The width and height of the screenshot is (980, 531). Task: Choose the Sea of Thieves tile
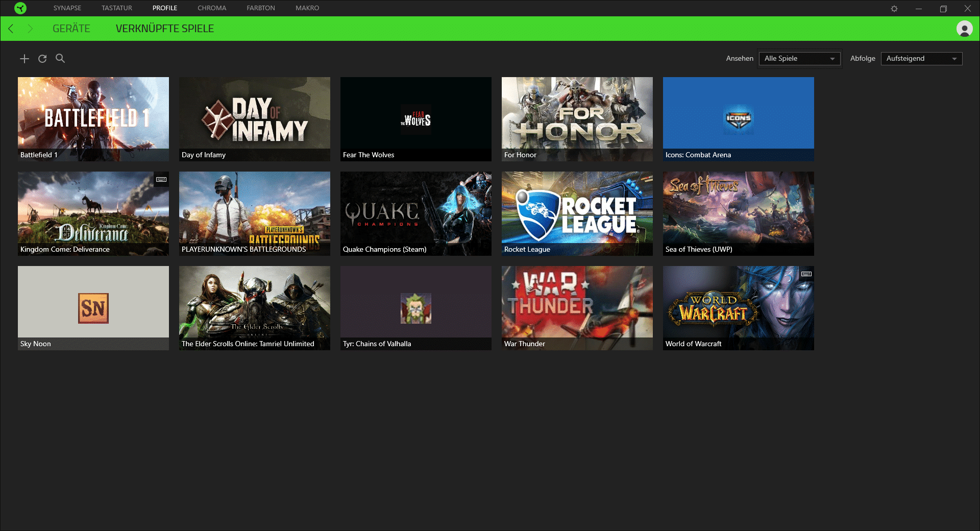[738, 213]
